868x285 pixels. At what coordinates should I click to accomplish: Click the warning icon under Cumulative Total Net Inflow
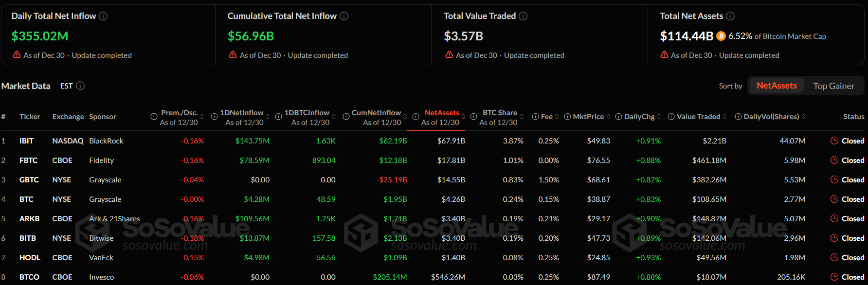point(233,54)
